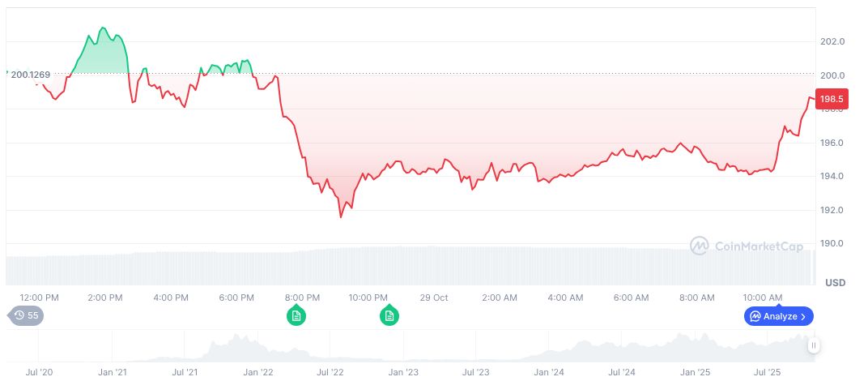Click the range slider handle on the overview timeline

pyautogui.click(x=813, y=345)
